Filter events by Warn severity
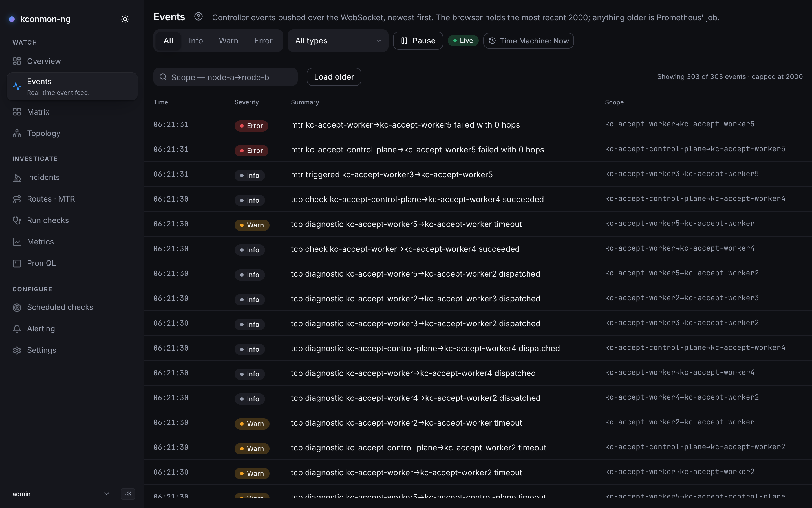 [228, 41]
